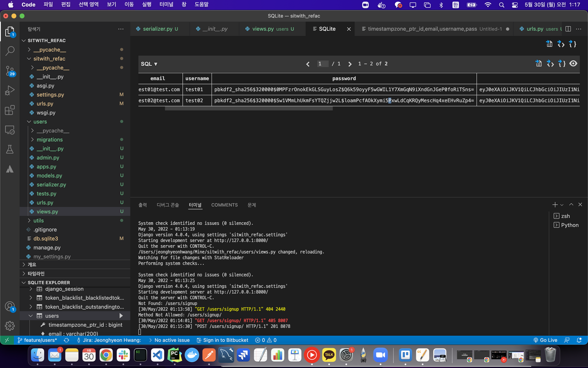Viewport: 588px width, 368px height.
Task: Open the Atlassian view in activity bar
Action: click(x=10, y=169)
